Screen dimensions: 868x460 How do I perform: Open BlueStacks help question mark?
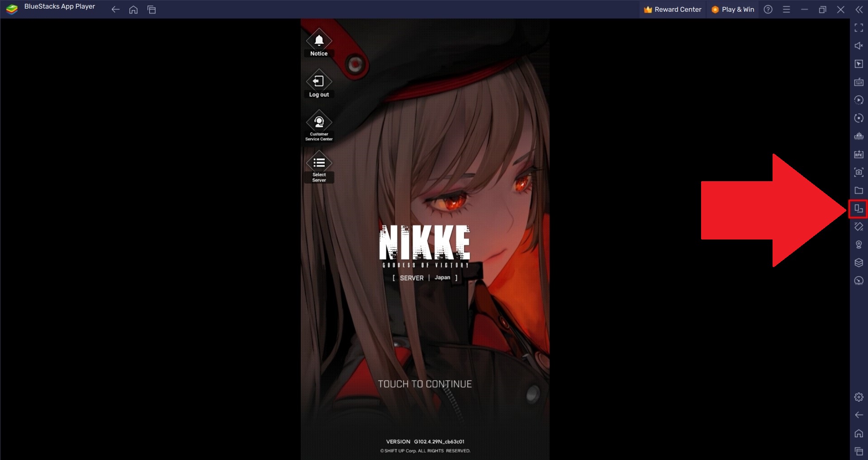(768, 9)
